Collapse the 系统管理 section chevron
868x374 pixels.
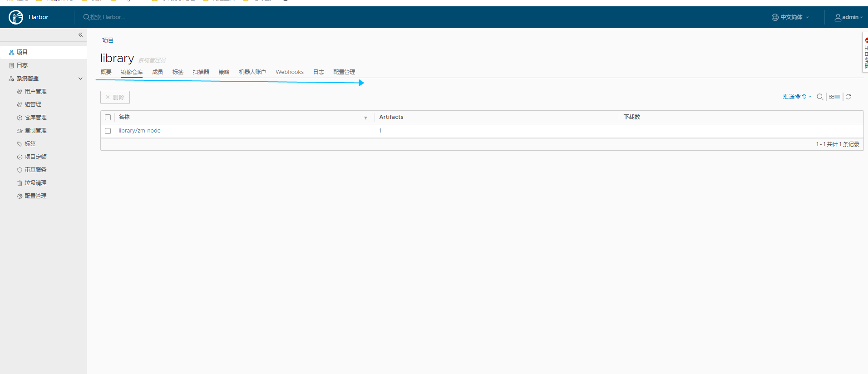click(80, 79)
